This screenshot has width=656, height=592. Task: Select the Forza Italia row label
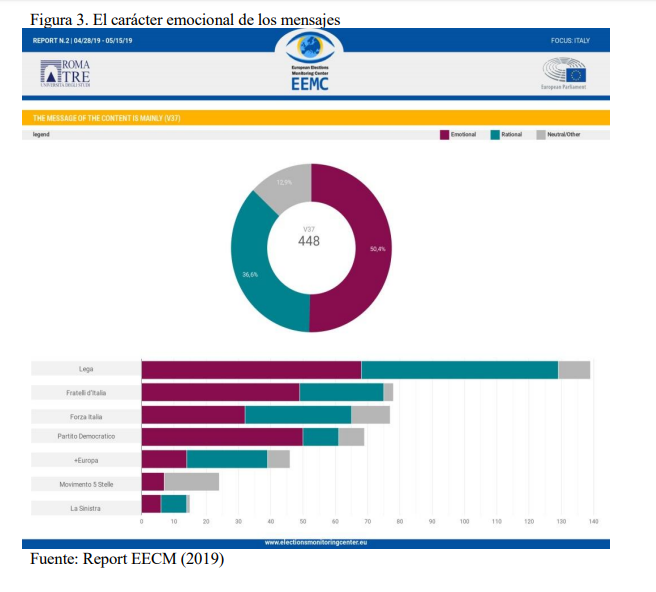coord(86,415)
